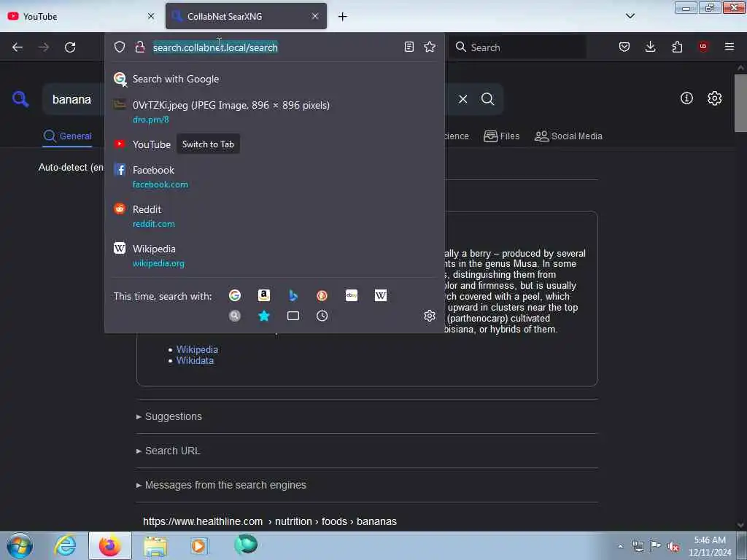Click the muted volume tray icon
This screenshot has height=560, width=747.
673,546
